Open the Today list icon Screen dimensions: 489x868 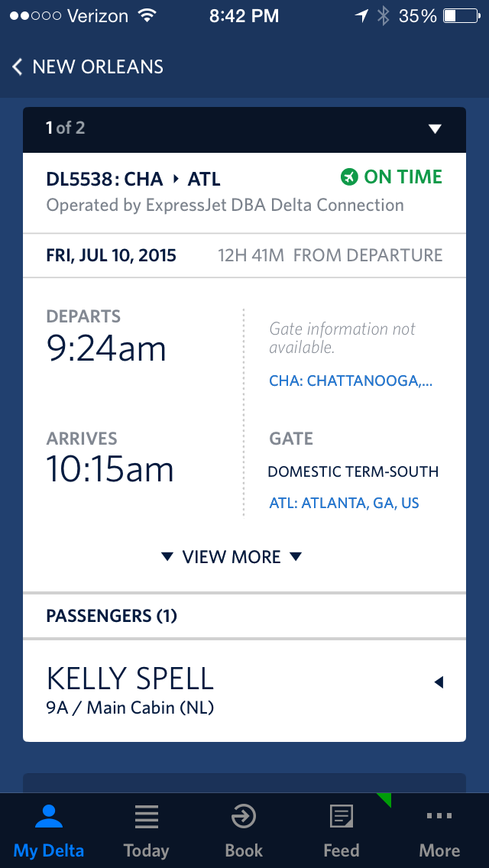(146, 818)
